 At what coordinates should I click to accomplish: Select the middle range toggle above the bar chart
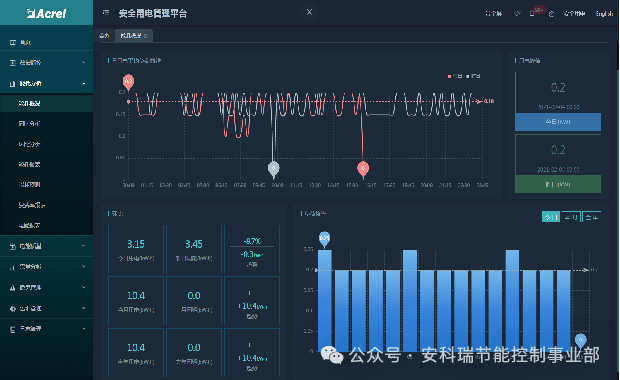571,217
